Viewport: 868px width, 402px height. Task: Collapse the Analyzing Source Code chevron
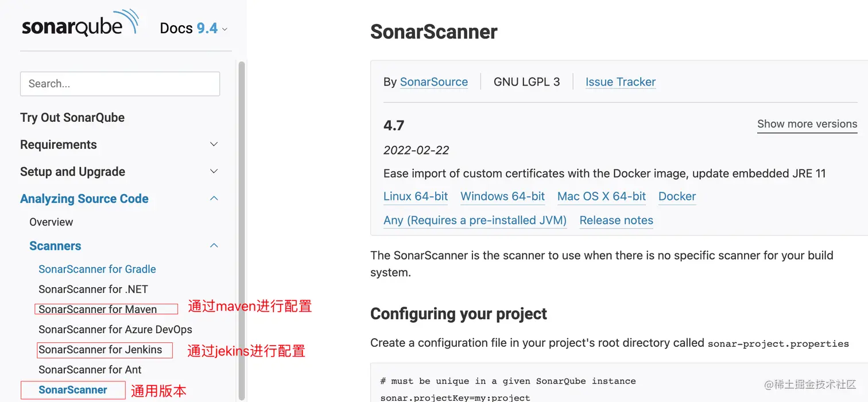point(214,199)
